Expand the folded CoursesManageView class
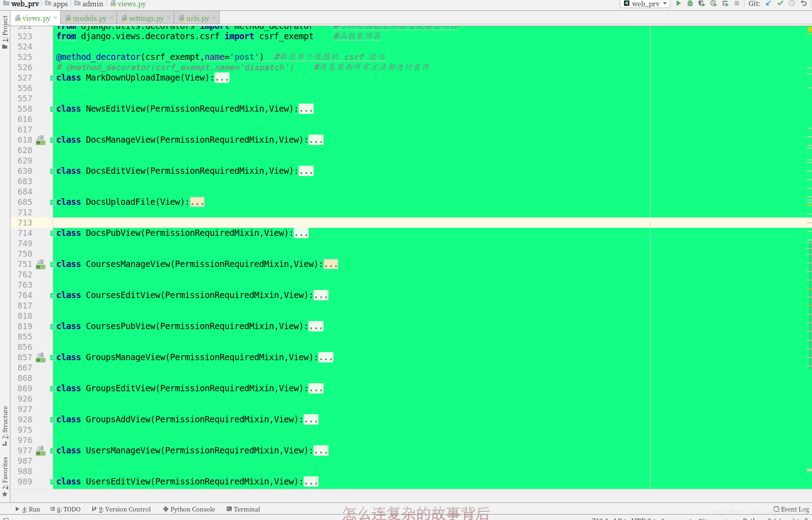 (x=53, y=264)
